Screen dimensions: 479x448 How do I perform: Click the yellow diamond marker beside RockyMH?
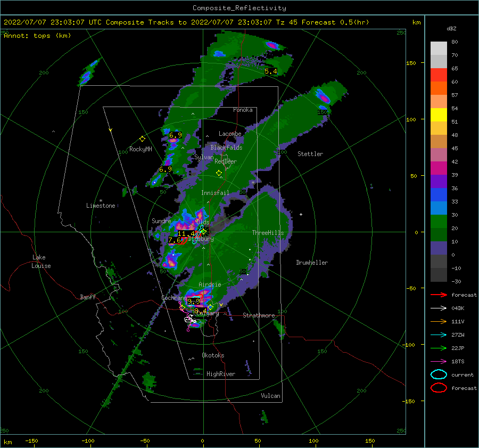[x=142, y=139]
